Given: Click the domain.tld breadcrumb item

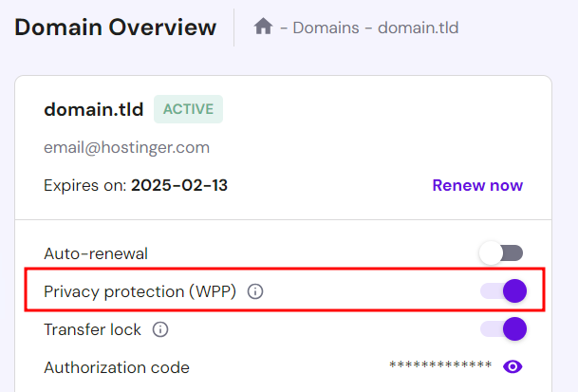Looking at the screenshot, I should pos(418,28).
